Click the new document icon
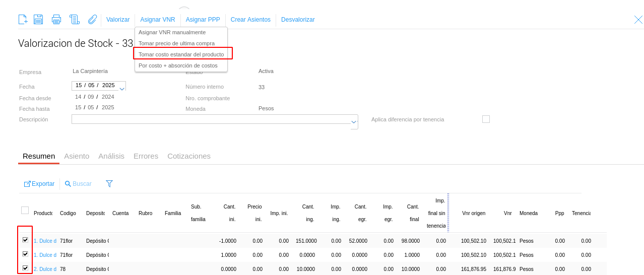The image size is (644, 275). point(23,20)
